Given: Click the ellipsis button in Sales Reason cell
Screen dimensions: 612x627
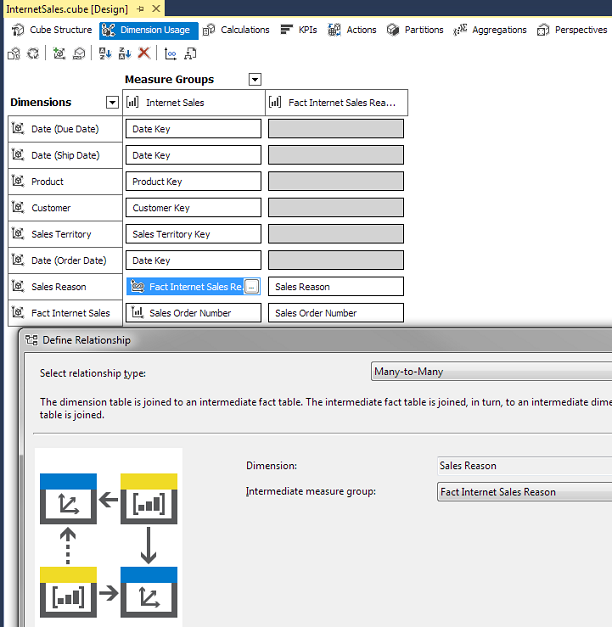Looking at the screenshot, I should pyautogui.click(x=252, y=287).
